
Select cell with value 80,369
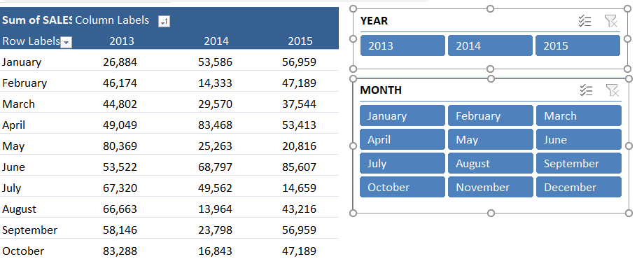(120, 146)
